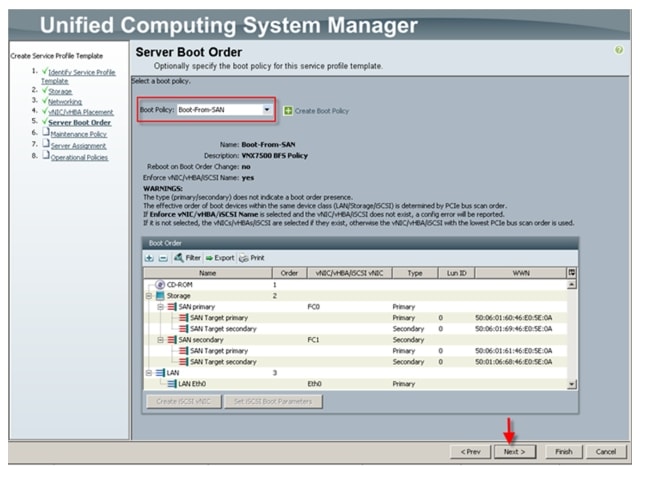Viewport: 649px width, 482px height.
Task: Select the Storage device icon
Action: (x=160, y=296)
